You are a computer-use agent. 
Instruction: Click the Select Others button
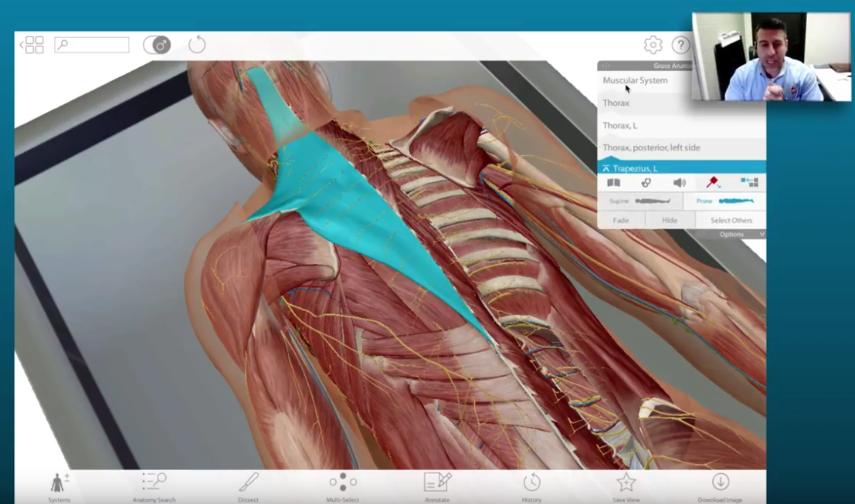[x=731, y=220]
